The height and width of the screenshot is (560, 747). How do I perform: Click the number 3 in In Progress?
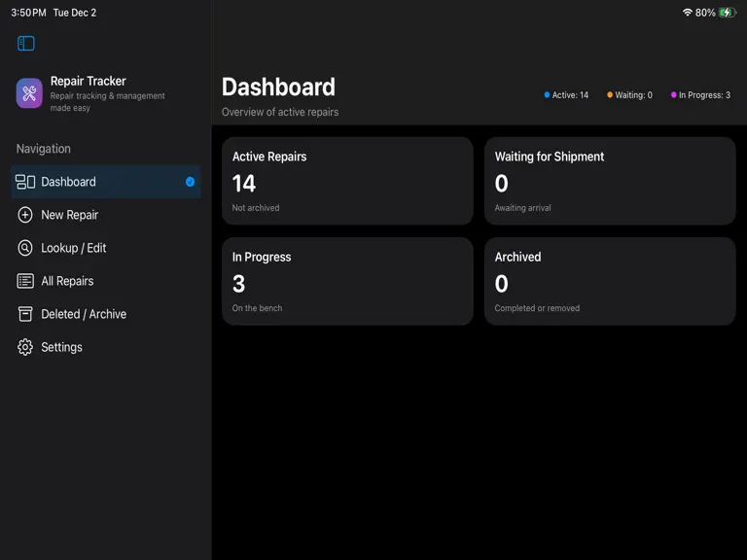tap(238, 284)
